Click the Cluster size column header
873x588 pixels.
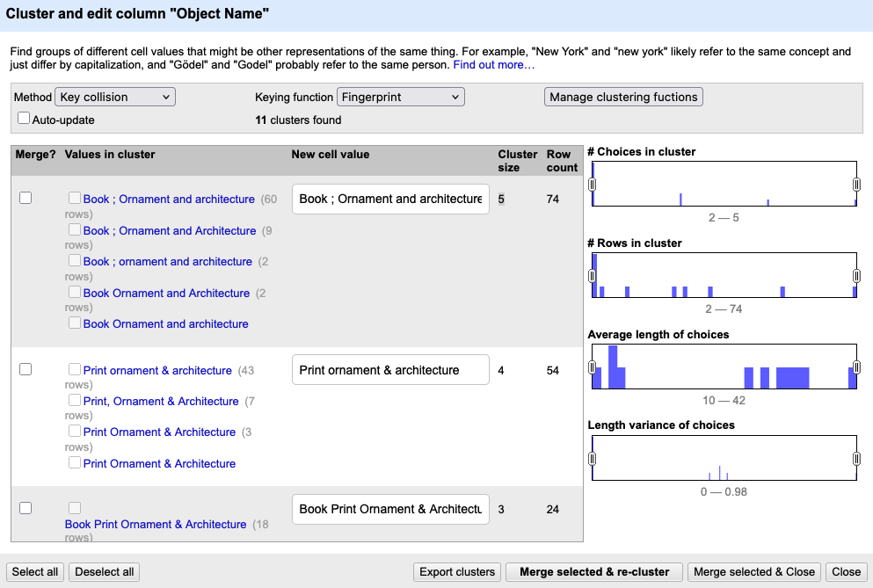(x=517, y=161)
